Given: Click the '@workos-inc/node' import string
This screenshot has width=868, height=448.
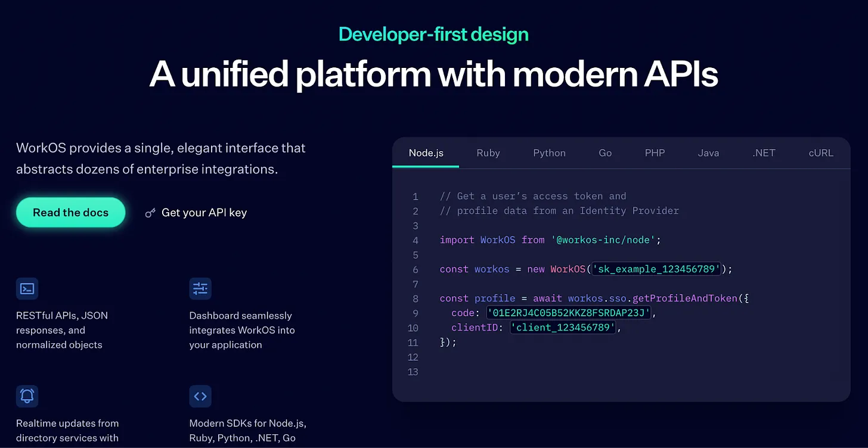Looking at the screenshot, I should 603,240.
